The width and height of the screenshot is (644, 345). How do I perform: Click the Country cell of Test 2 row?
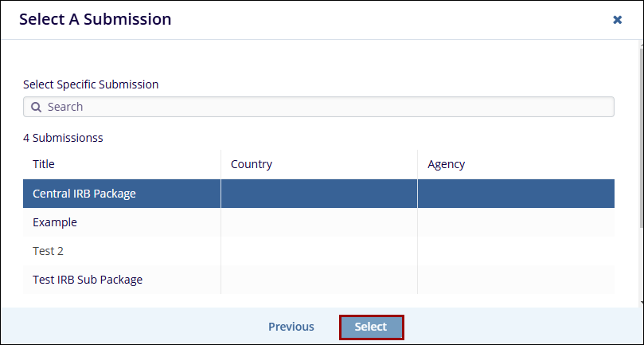[x=318, y=251]
